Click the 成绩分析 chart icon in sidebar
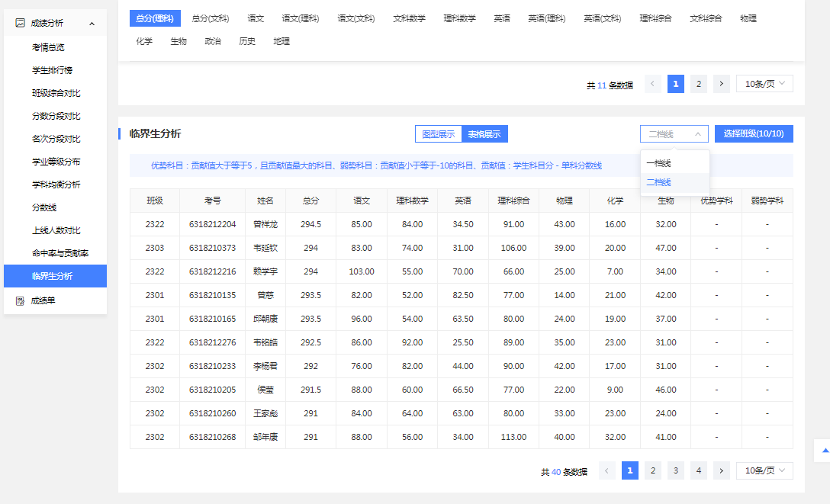Screen dimensions: 830x504 click(21, 24)
